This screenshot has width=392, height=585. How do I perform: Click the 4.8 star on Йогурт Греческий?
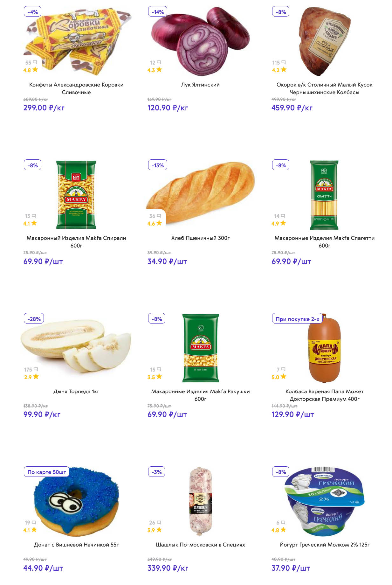283,530
